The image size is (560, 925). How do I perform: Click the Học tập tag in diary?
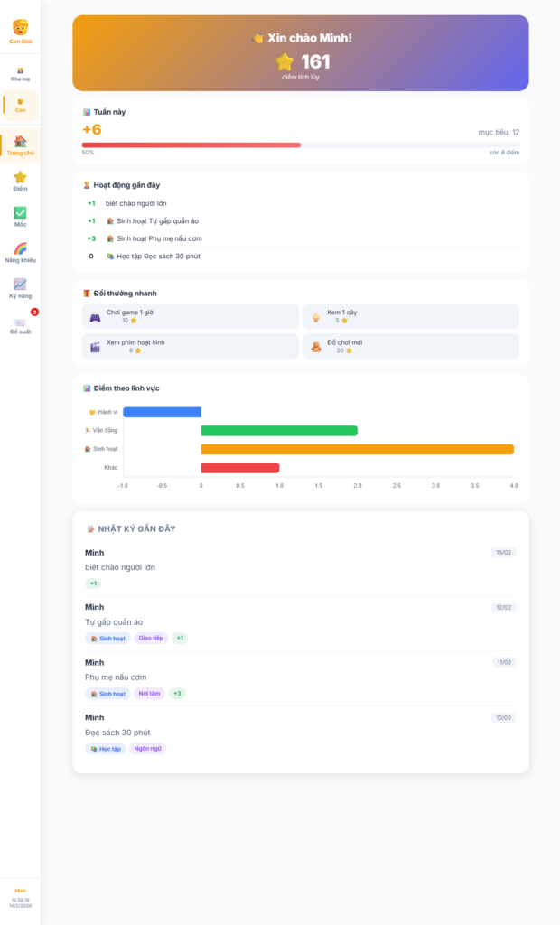(x=106, y=748)
